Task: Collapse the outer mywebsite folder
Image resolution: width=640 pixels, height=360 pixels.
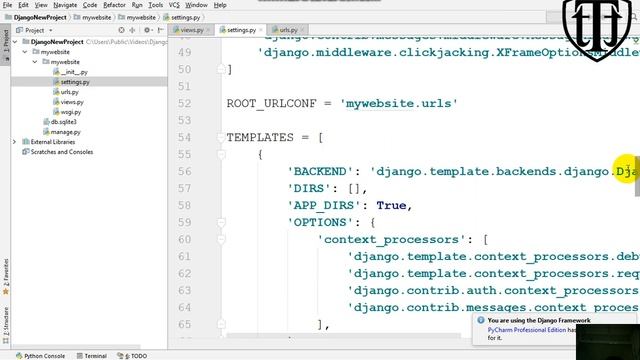Action: (25, 52)
